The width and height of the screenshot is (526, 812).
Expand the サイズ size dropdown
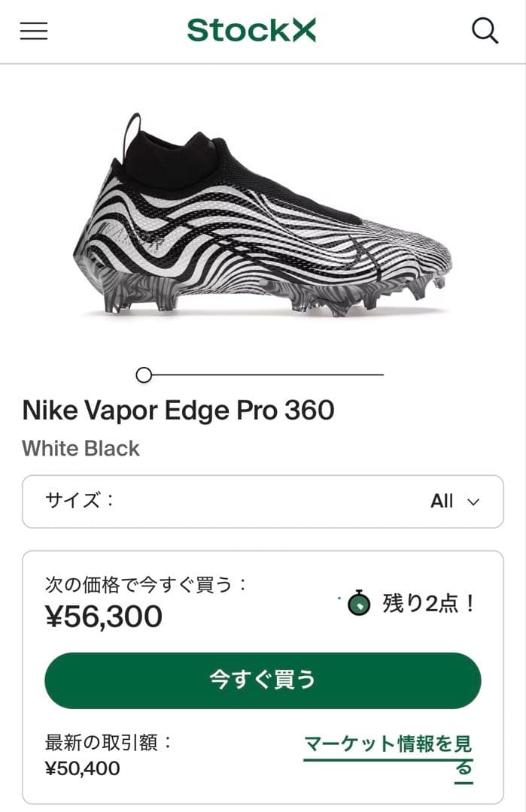[x=263, y=501]
